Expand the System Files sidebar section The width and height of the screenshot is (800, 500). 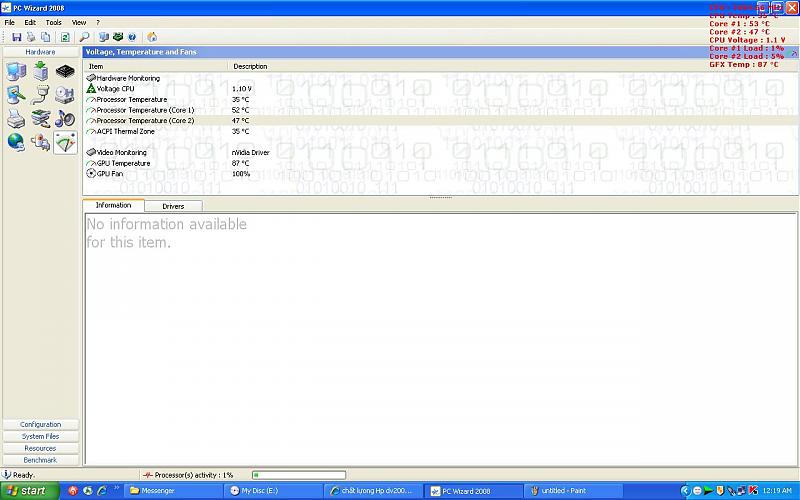[41, 436]
